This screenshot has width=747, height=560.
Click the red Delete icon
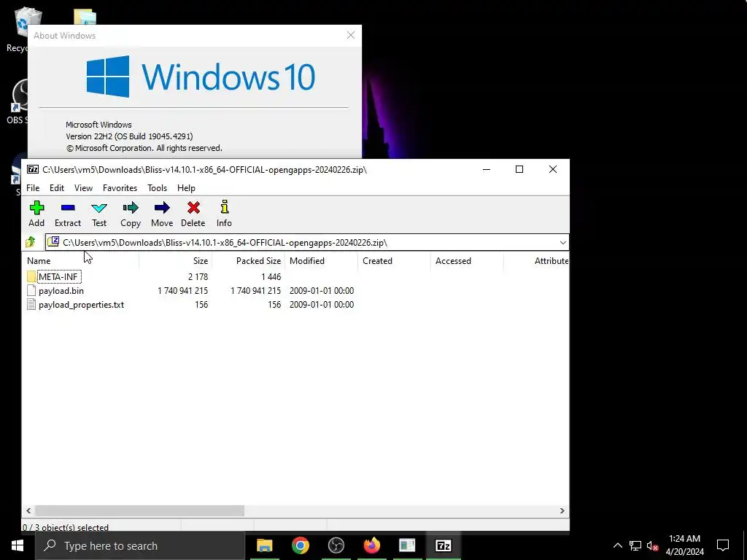(193, 214)
